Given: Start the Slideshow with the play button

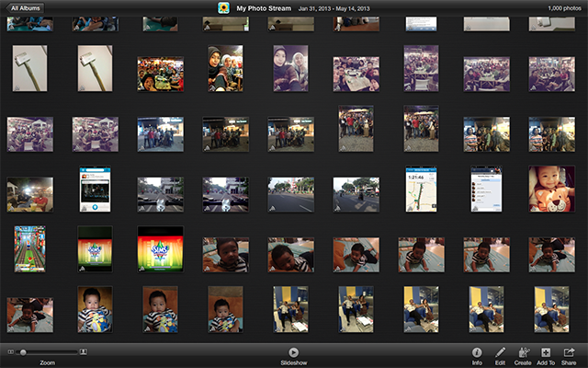Looking at the screenshot, I should pos(294,352).
